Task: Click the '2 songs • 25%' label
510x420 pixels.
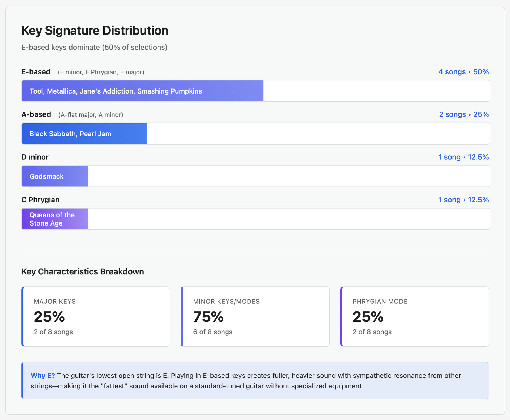Action: [464, 114]
